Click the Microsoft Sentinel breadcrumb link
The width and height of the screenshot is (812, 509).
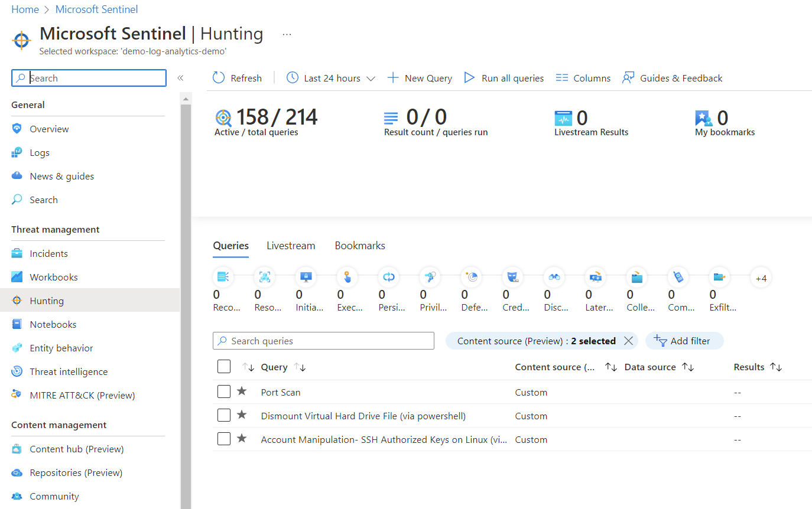(96, 9)
